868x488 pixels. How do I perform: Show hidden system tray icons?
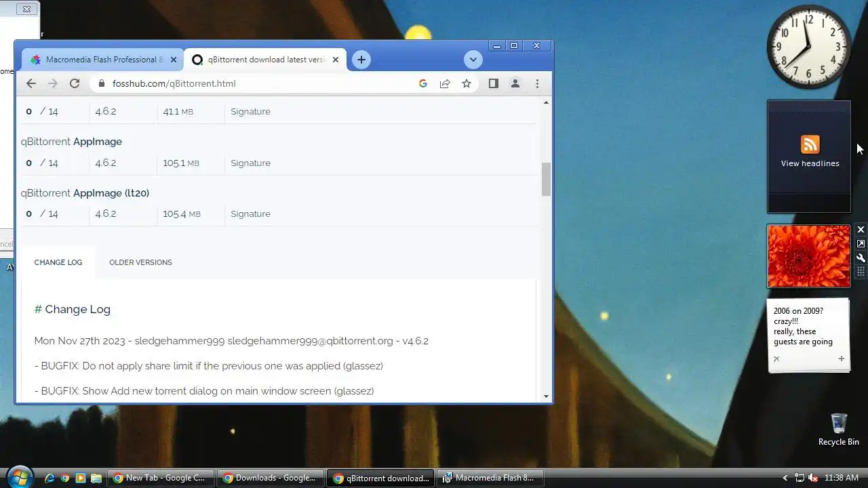coord(785,478)
